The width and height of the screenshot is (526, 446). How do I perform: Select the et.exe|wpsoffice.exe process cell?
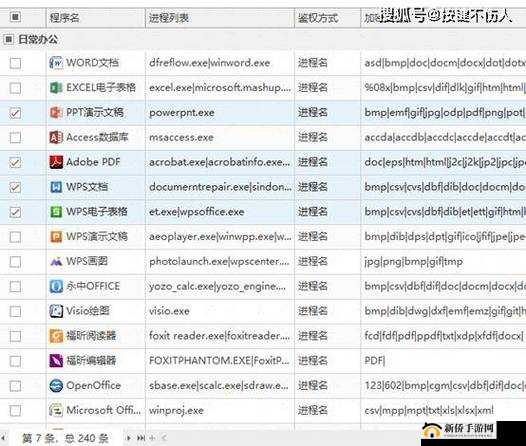197,212
